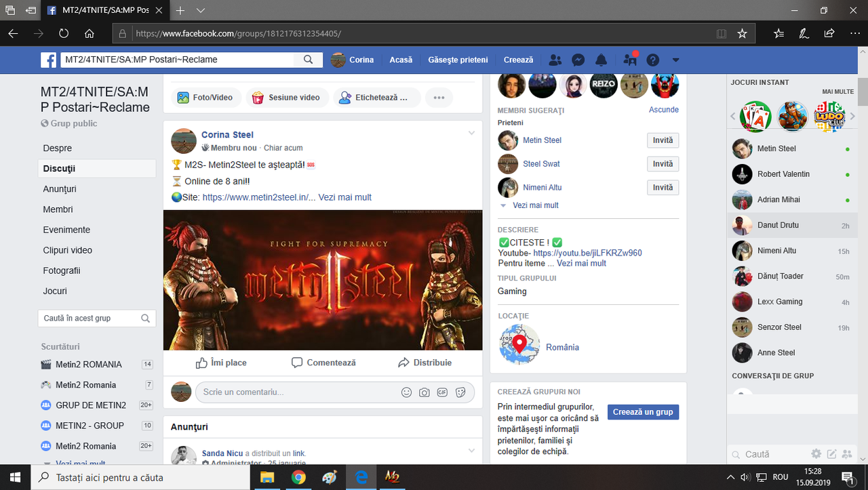Viewport: 868px width, 490px height.
Task: Open File Explorer from the taskbar
Action: point(267,477)
